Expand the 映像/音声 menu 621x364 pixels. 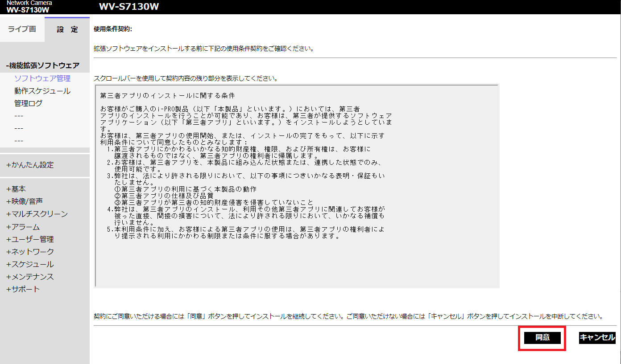25,201
